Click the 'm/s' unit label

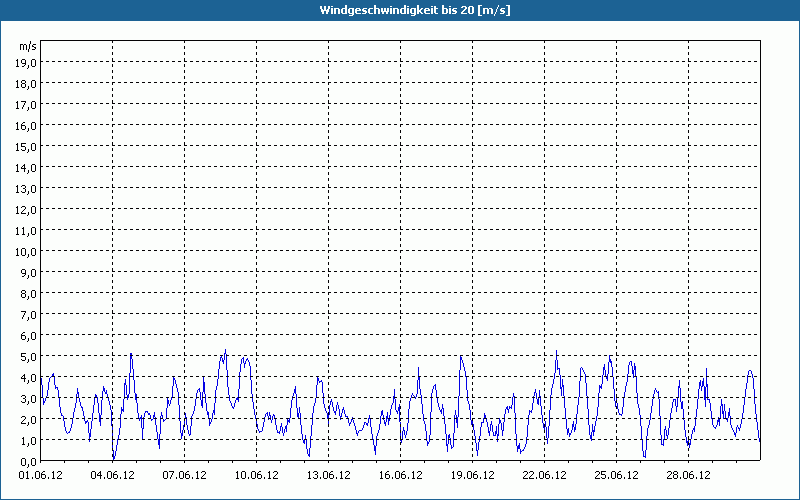pyautogui.click(x=28, y=46)
